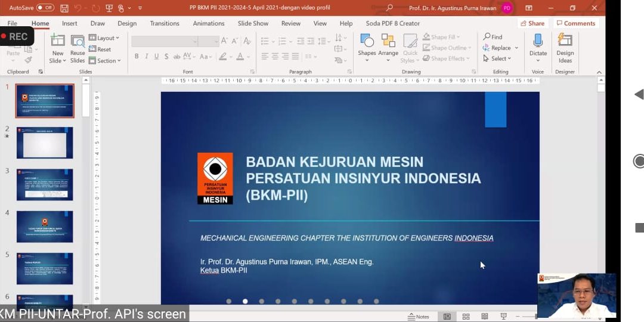644x322 pixels.
Task: Collapse the ribbon with chevron
Action: 599,72
